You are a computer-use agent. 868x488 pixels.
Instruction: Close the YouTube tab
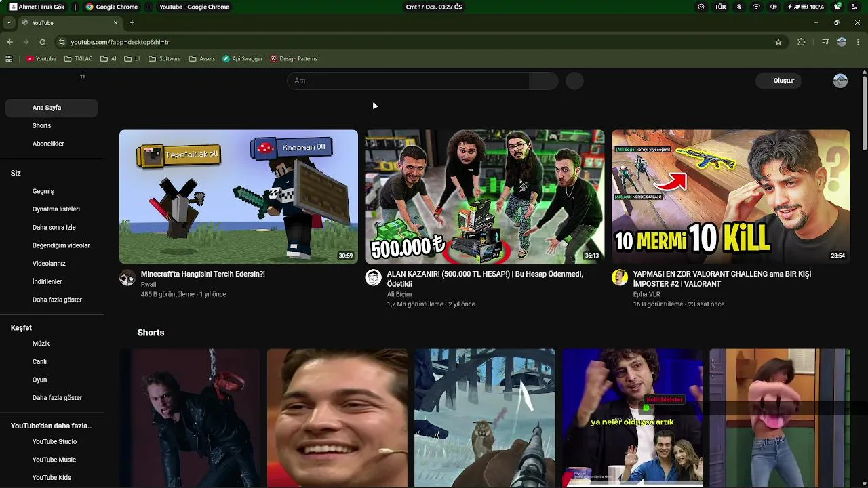tap(115, 23)
